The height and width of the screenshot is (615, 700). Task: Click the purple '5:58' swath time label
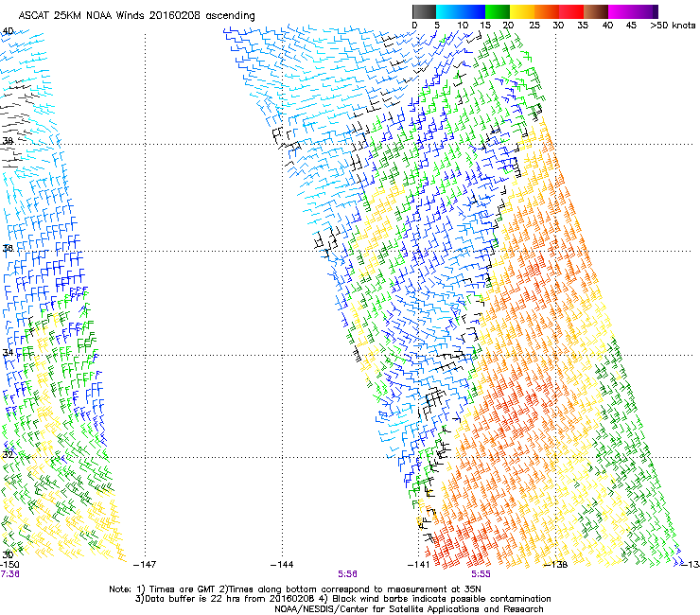pos(347,574)
